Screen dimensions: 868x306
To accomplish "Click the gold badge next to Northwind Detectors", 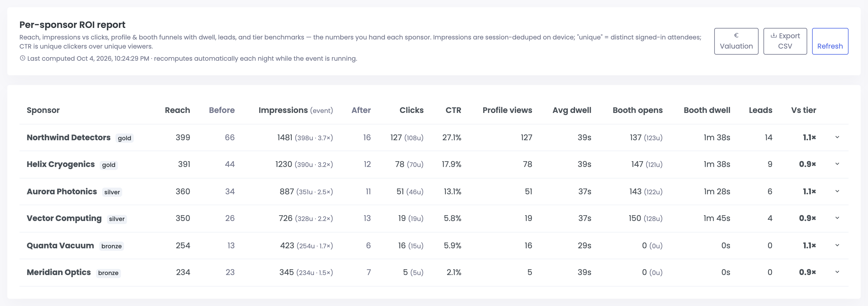I will (124, 138).
